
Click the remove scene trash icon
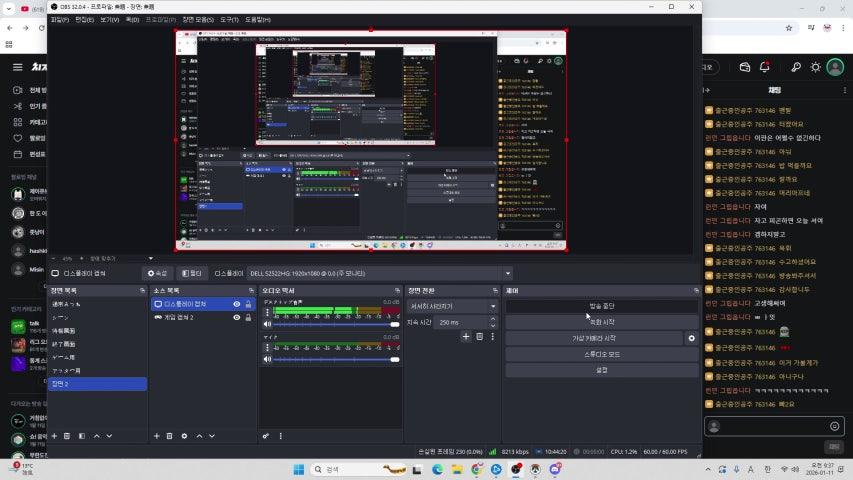[67, 436]
